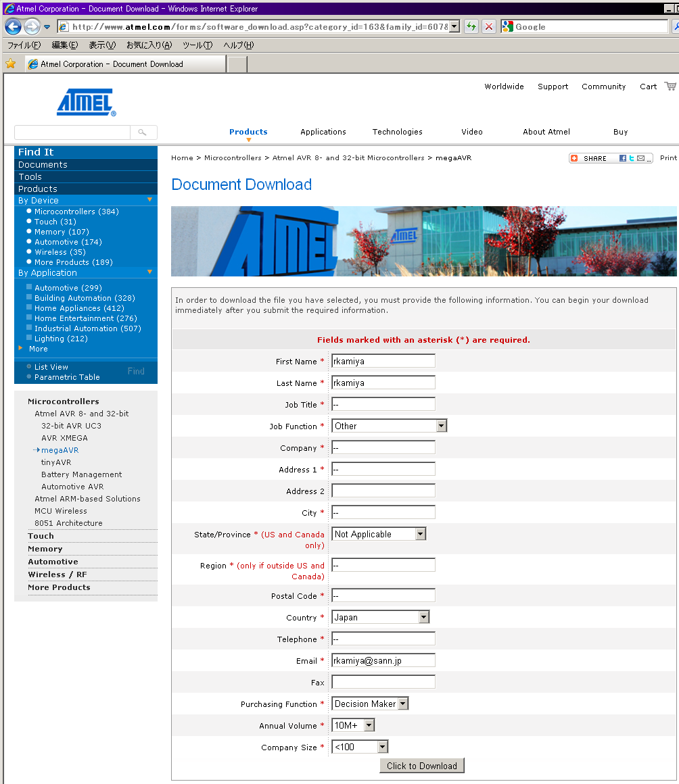679x784 pixels.
Task: Click the browser Forward arrow button
Action: click(x=32, y=26)
